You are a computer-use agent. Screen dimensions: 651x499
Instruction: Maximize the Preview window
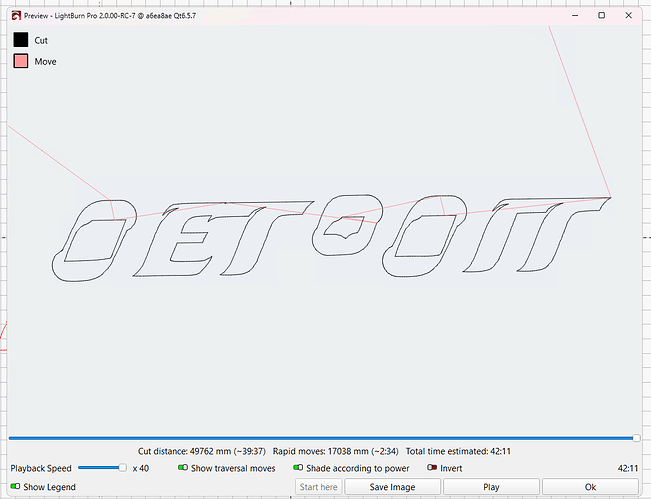(x=601, y=15)
